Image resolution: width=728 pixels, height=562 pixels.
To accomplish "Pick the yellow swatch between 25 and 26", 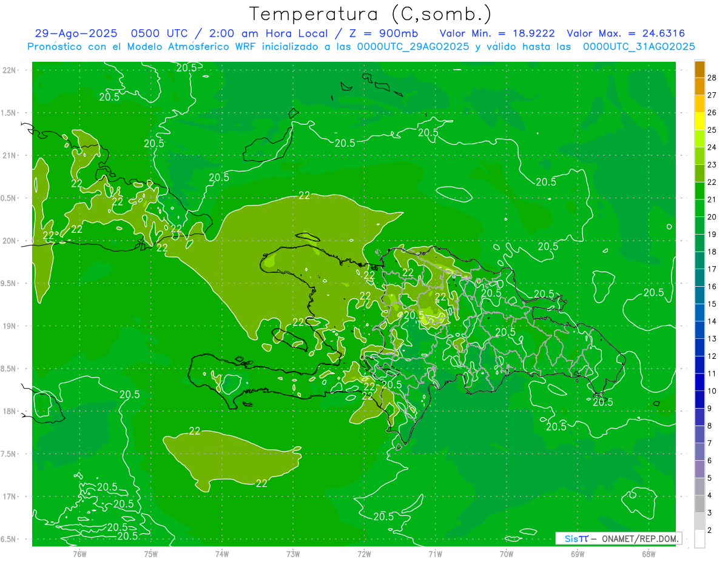I will click(699, 121).
